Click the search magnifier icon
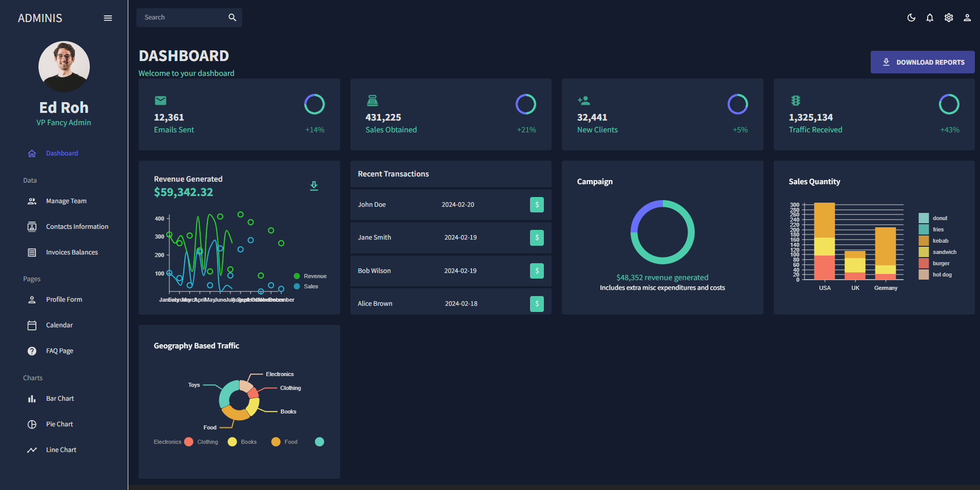Screen dimensions: 980x490 [232, 17]
